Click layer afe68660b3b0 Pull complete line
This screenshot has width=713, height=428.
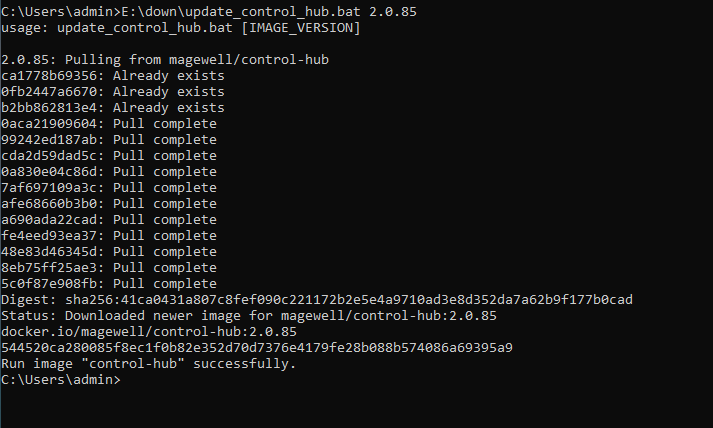click(x=109, y=204)
